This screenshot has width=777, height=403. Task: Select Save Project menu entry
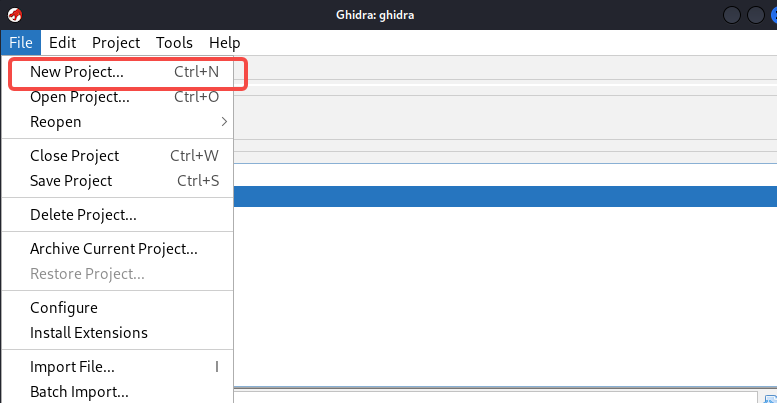pyautogui.click(x=117, y=181)
